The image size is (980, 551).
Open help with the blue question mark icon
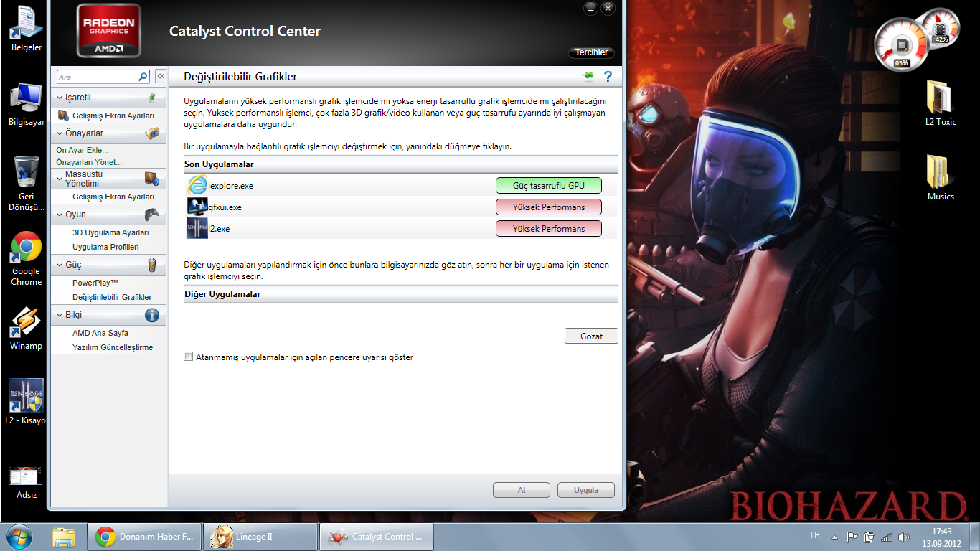click(608, 77)
